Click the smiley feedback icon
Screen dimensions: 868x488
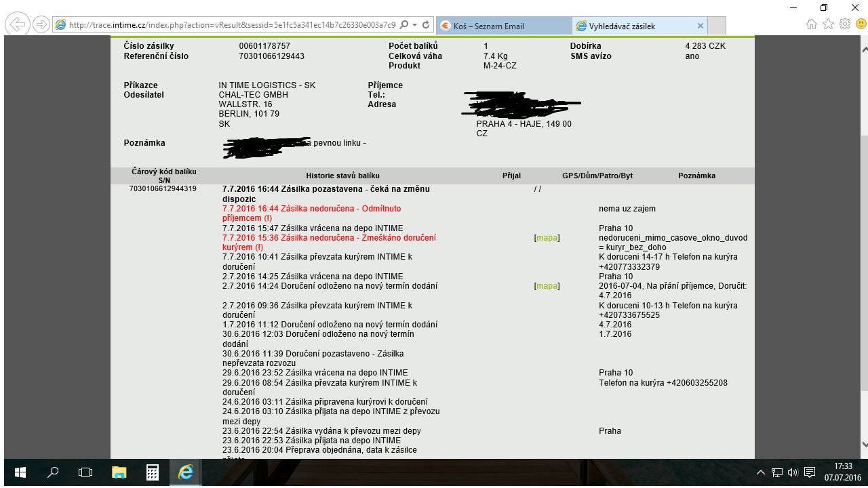[859, 24]
